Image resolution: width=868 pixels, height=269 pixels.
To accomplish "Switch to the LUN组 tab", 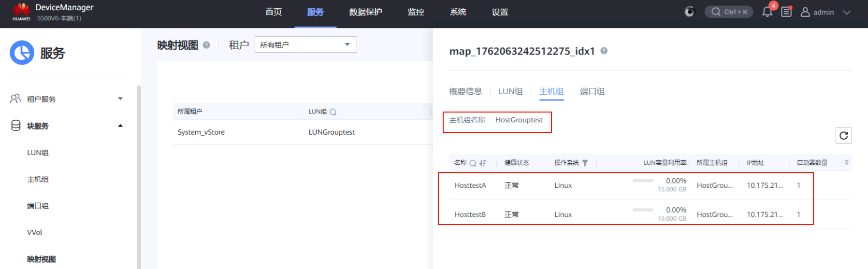I will [x=510, y=91].
